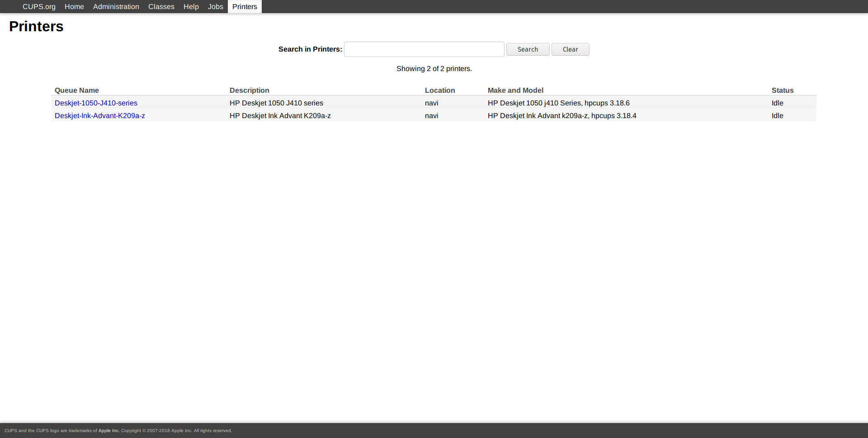Click the Status column header
The image size is (868, 438).
(782, 90)
